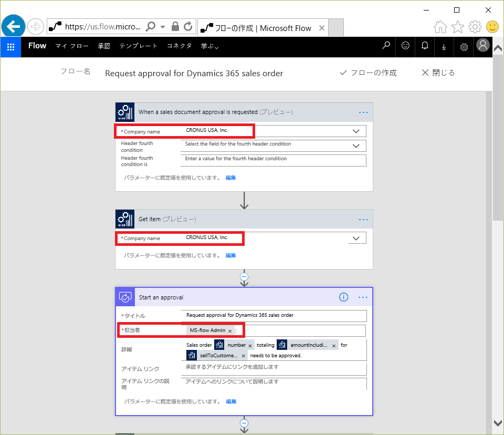Click the page scrollbar up arrow
This screenshot has height=435, width=504.
point(498,48)
